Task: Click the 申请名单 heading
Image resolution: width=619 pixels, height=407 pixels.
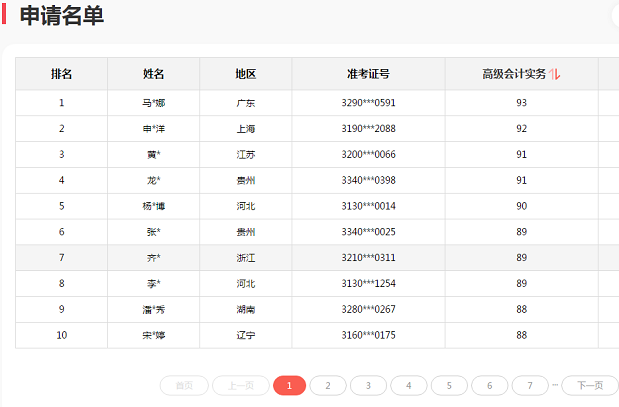Action: click(62, 16)
